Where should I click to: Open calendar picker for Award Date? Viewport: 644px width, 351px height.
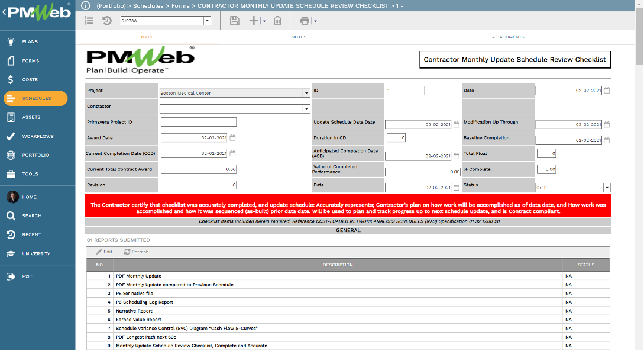232,137
